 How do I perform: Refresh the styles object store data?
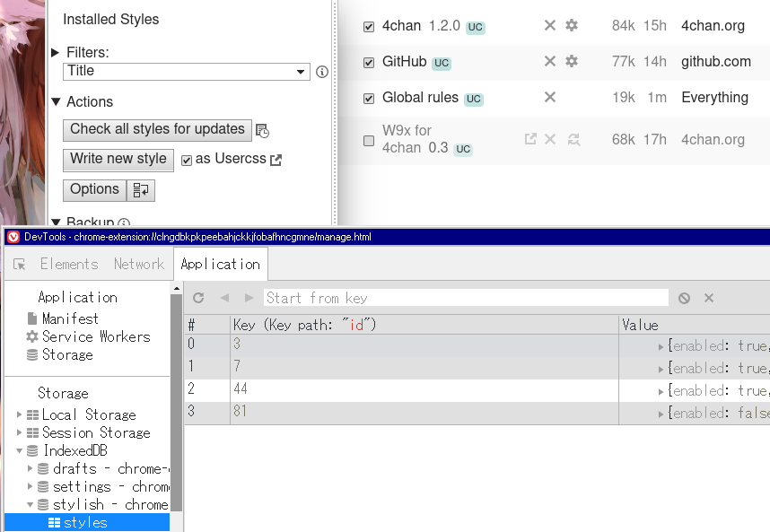197,297
